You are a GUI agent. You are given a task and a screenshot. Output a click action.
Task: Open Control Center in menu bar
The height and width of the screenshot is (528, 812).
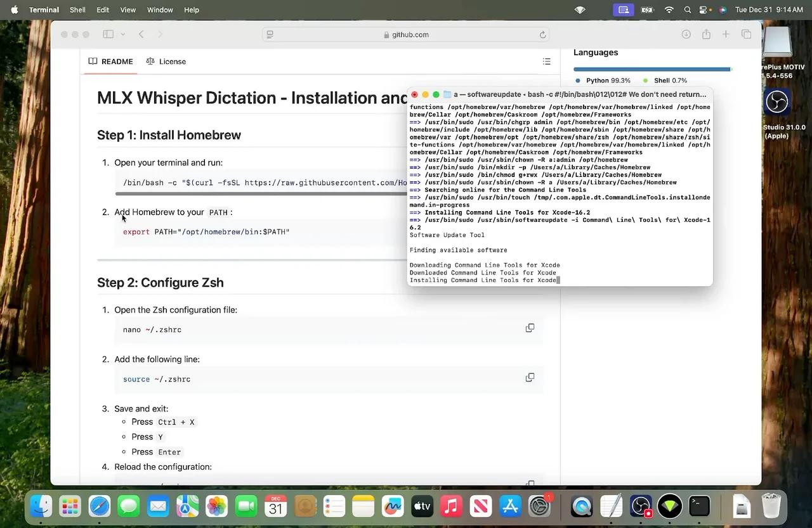tap(704, 10)
